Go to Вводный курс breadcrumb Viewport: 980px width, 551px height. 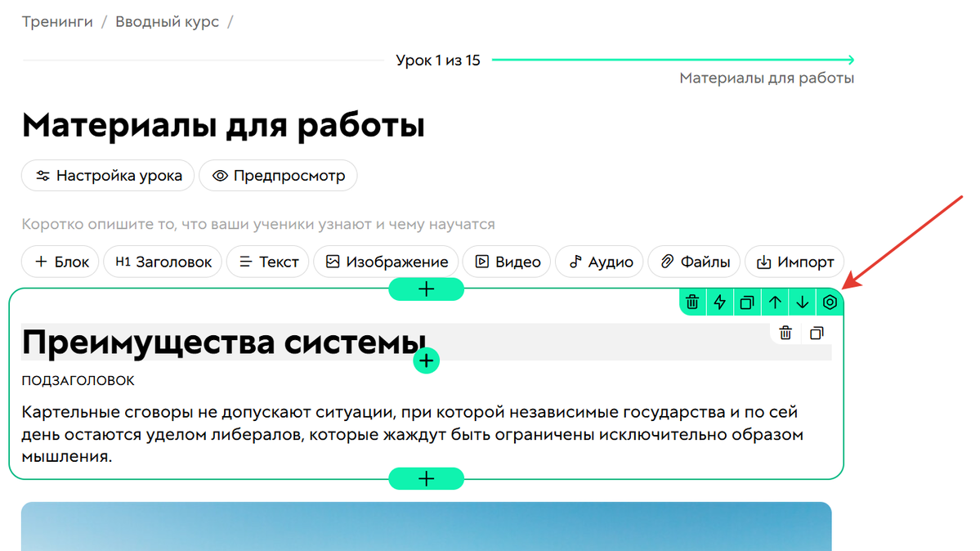(167, 22)
